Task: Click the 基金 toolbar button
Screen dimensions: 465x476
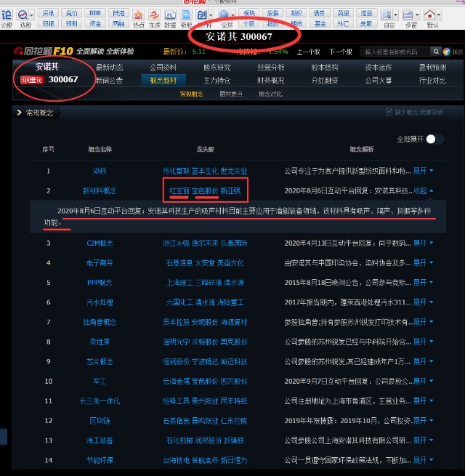Action: (319, 23)
